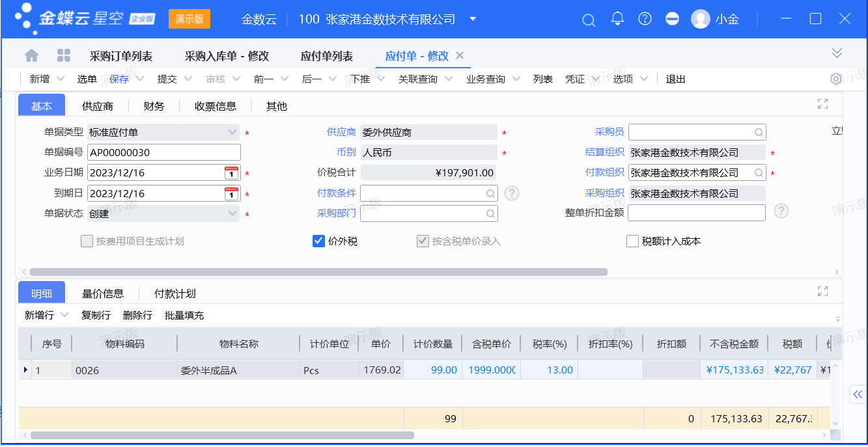Open the notifications bell

click(x=617, y=19)
